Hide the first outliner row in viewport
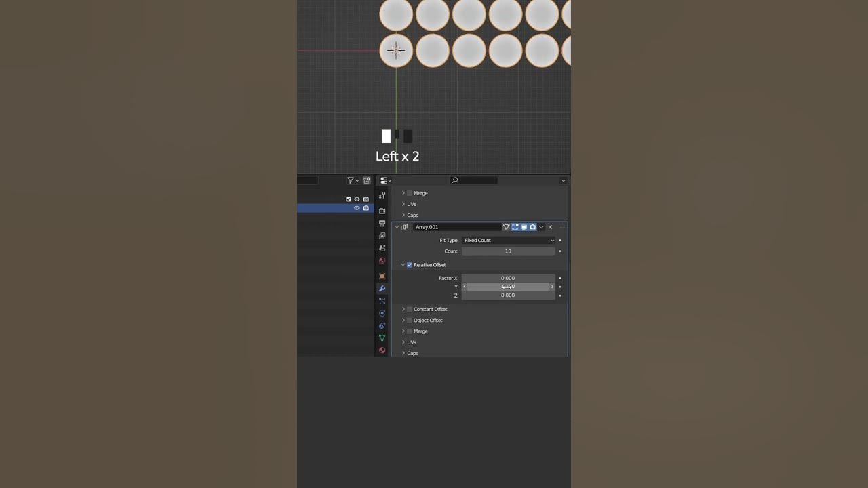This screenshot has height=488, width=868. (357, 199)
